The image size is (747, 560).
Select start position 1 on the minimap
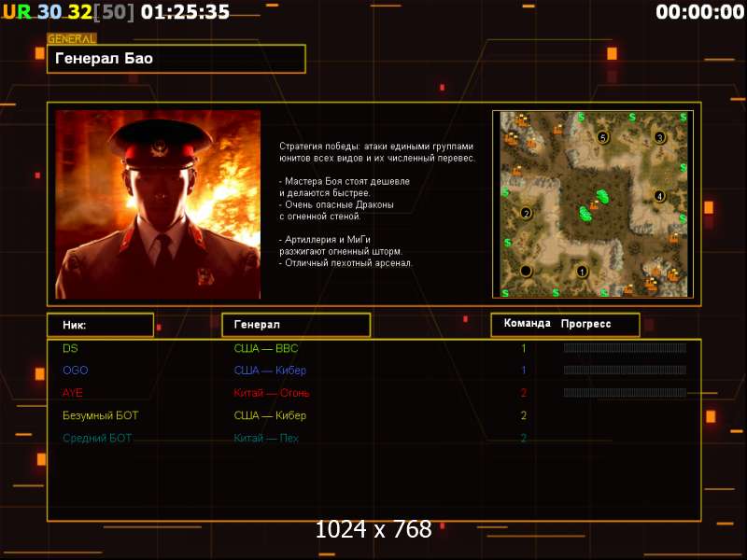point(582,272)
